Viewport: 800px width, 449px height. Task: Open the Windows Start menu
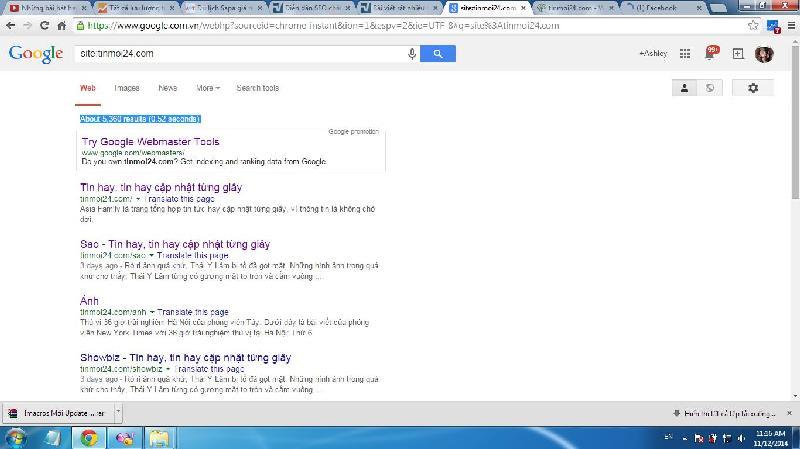tap(15, 438)
